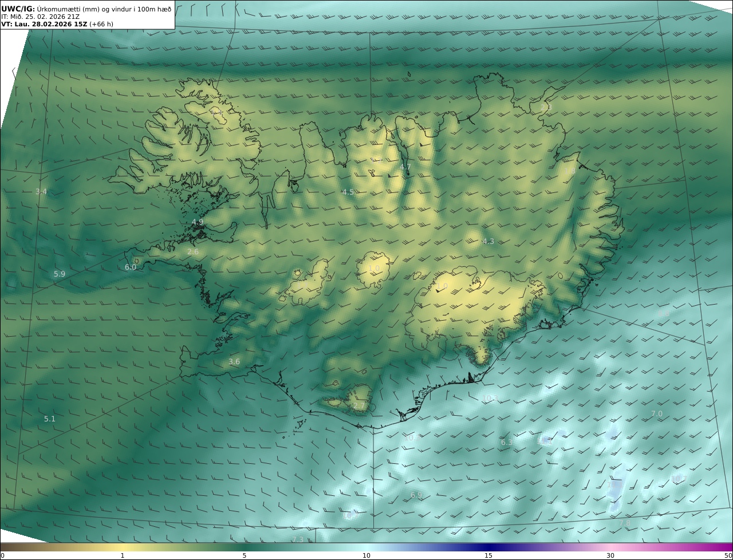Viewport: 733px width, 560px height.
Task: Click the 4.7 value label
Action: [x=405, y=167]
